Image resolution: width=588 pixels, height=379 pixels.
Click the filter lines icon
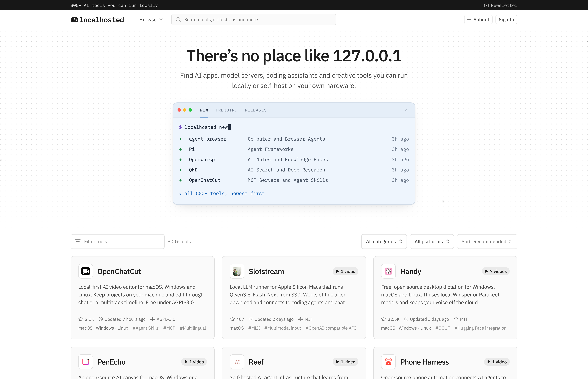[x=78, y=241]
